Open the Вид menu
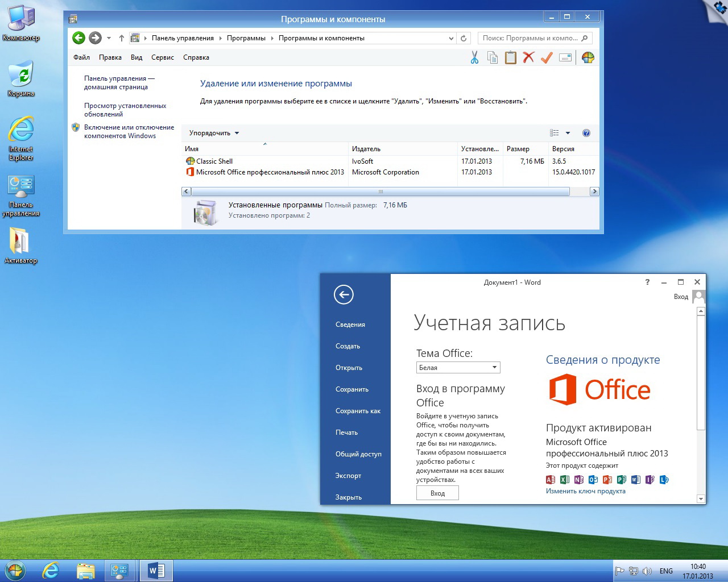The height and width of the screenshot is (582, 728). pos(136,57)
